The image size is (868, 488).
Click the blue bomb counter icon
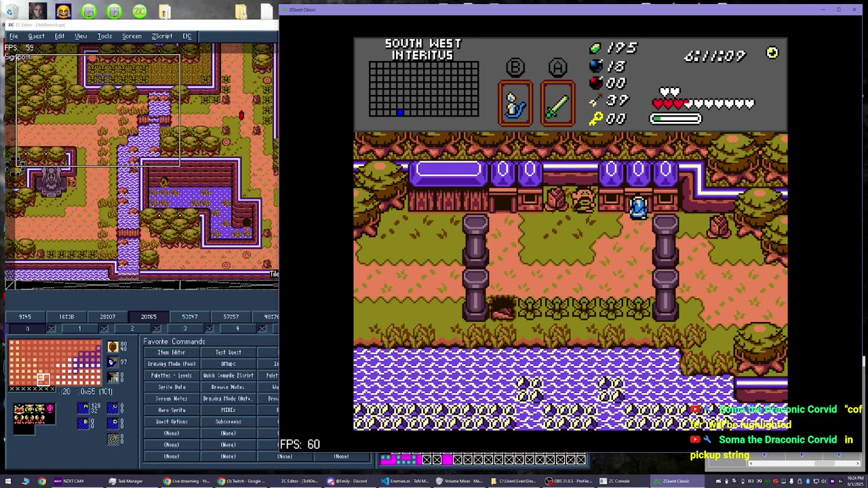tap(595, 66)
